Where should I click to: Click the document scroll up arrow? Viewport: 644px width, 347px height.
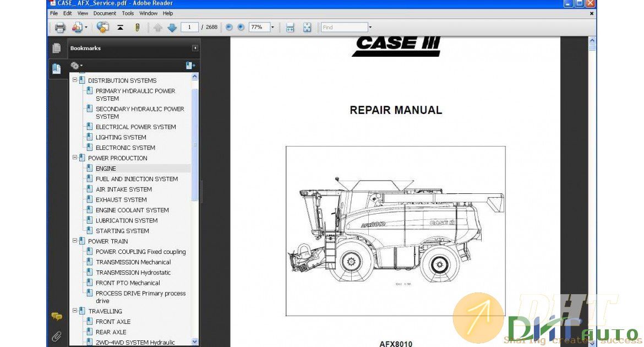point(592,40)
